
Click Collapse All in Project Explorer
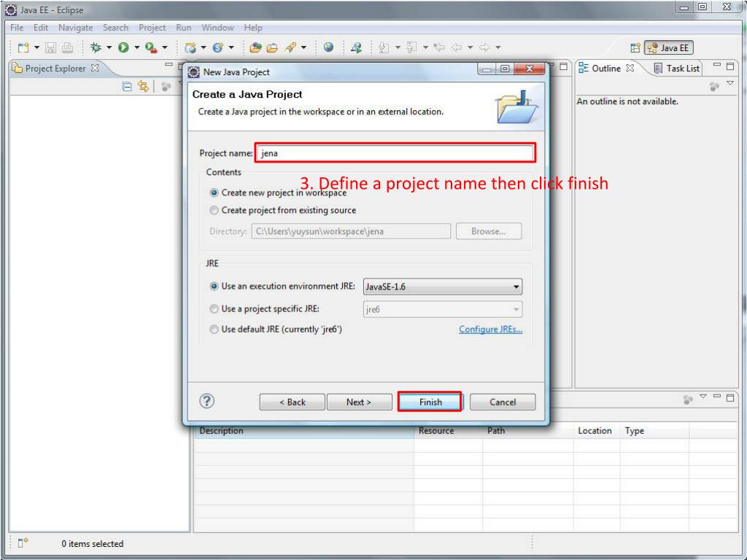coord(128,86)
